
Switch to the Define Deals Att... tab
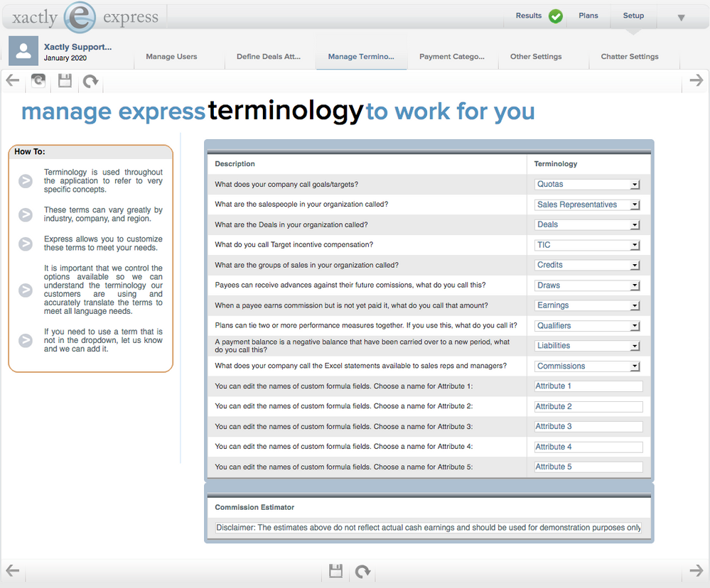[x=269, y=57]
